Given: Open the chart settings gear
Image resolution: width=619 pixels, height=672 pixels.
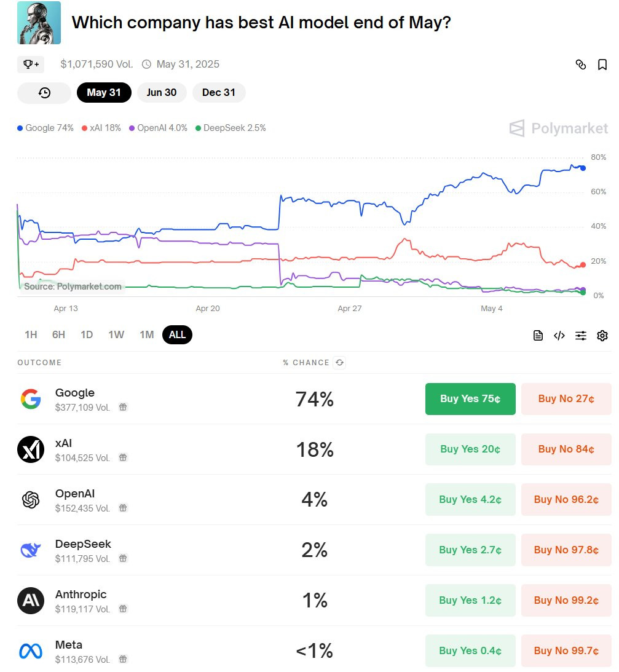Looking at the screenshot, I should (602, 335).
